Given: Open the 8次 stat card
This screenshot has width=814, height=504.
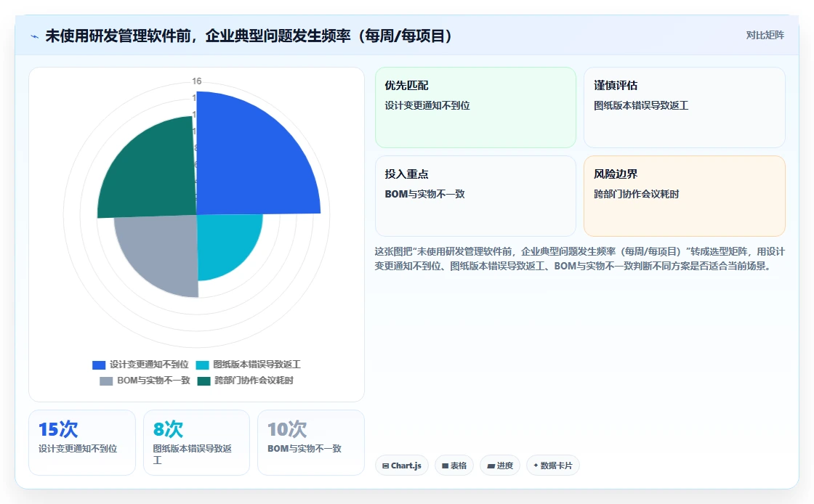Looking at the screenshot, I should click(x=196, y=442).
